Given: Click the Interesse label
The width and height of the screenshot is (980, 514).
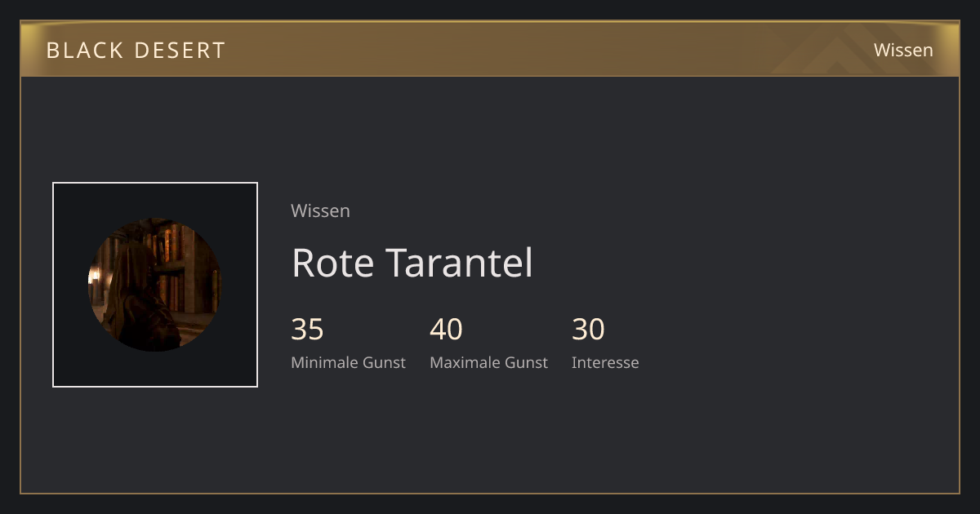Looking at the screenshot, I should pyautogui.click(x=605, y=362).
